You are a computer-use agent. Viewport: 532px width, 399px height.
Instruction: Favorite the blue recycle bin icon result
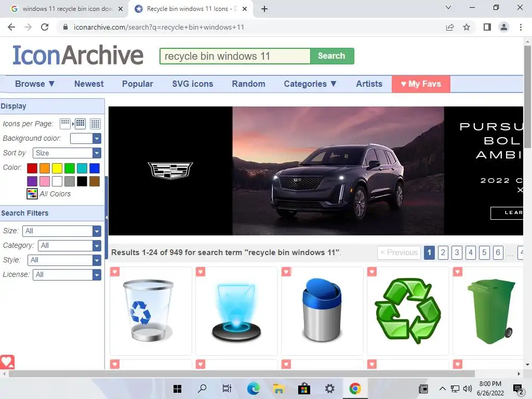[x=115, y=272]
